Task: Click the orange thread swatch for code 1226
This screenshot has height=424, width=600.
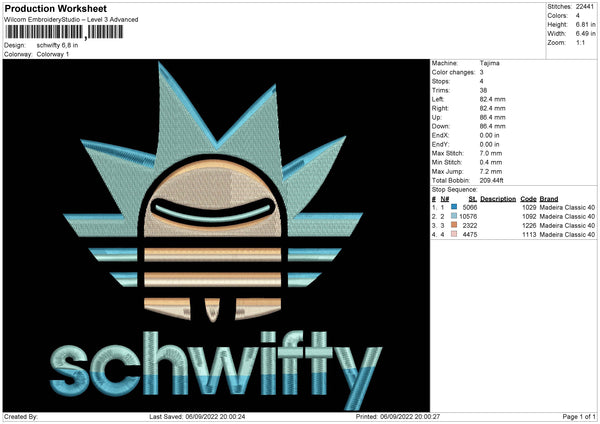Action: point(454,225)
